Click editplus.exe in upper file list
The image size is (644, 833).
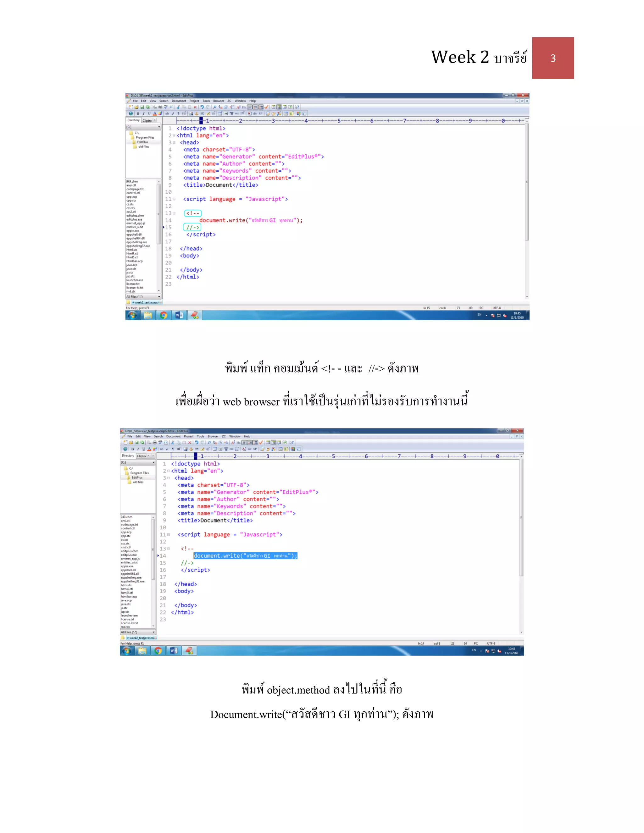coord(134,219)
